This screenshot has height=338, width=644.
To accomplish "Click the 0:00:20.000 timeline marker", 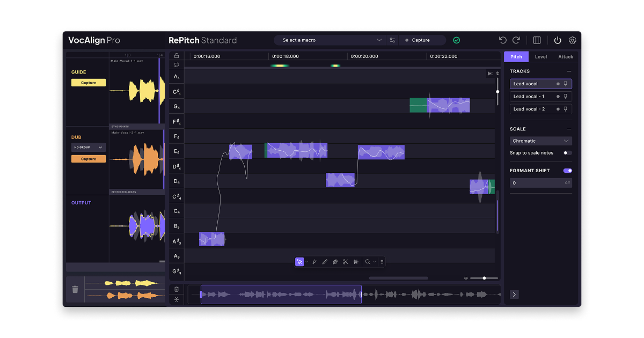I will coord(364,56).
